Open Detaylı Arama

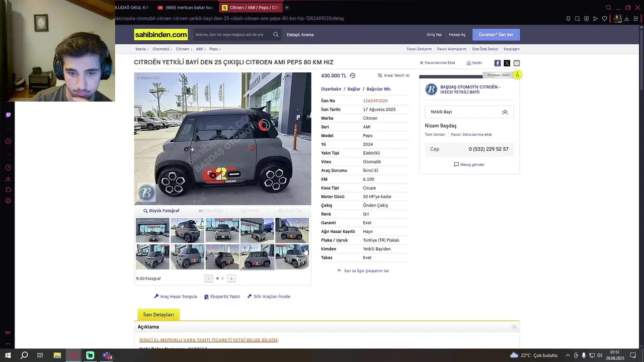point(300,35)
